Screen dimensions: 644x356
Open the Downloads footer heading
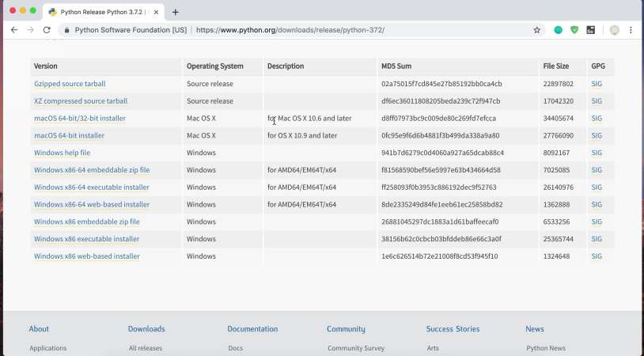pos(146,329)
